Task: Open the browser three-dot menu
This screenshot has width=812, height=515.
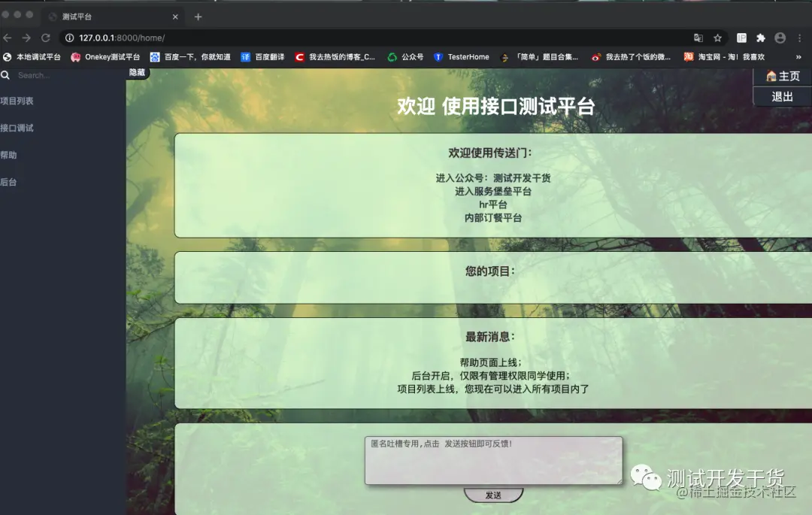Action: click(799, 37)
